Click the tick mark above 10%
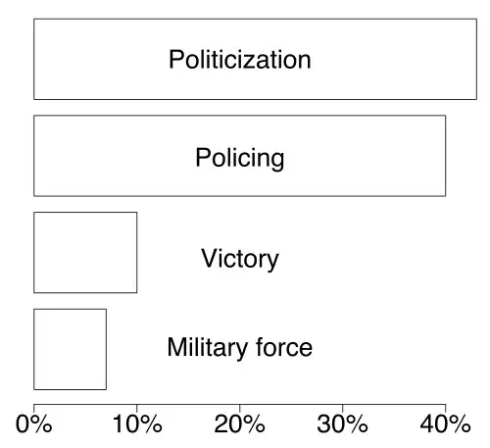Screen dimensions: 490x448 (x=137, y=408)
